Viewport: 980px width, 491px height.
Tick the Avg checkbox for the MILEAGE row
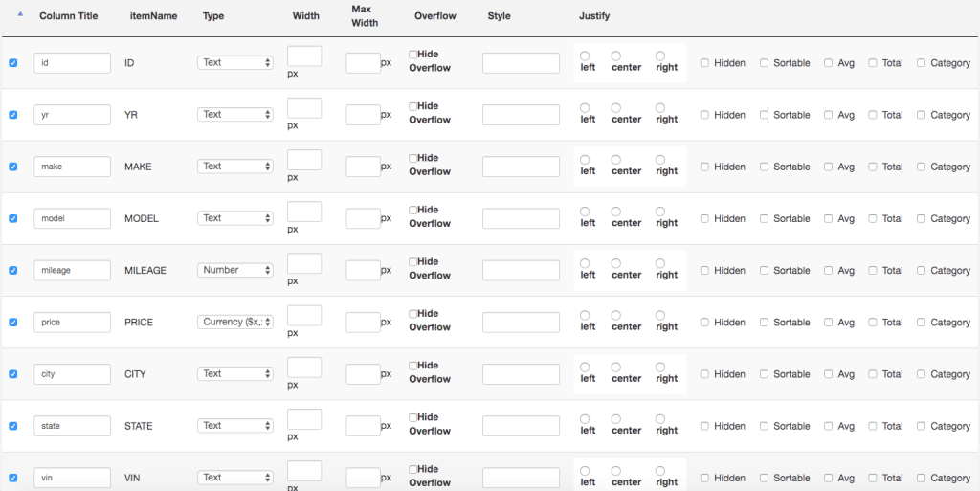tap(829, 271)
